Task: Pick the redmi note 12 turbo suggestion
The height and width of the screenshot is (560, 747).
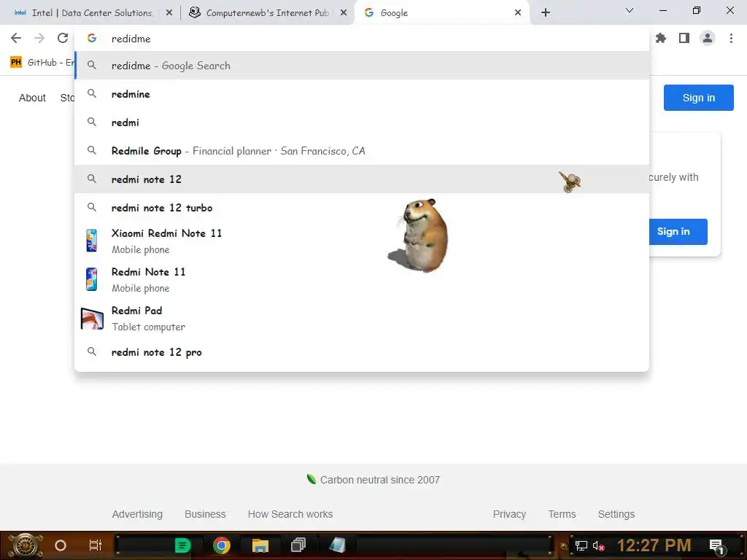Action: tap(362, 208)
